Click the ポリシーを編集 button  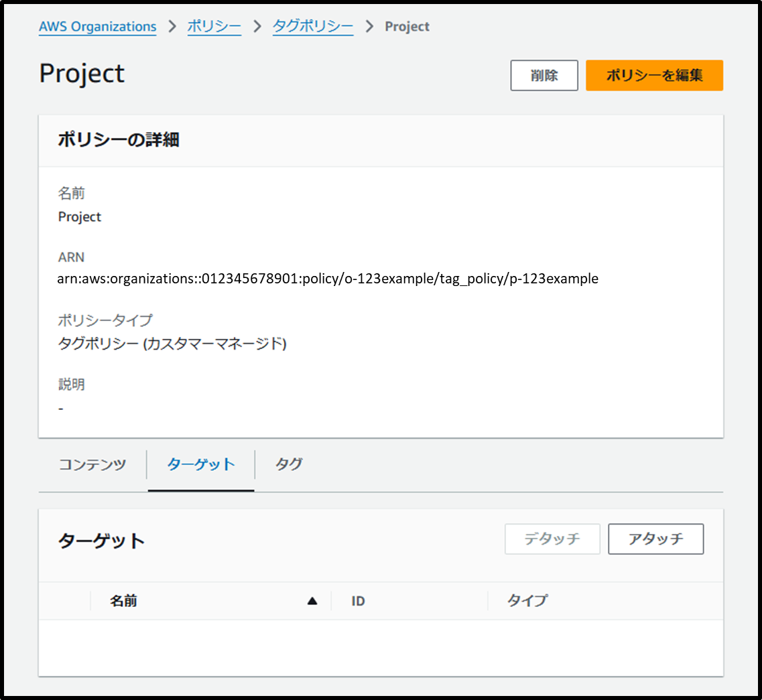[654, 75]
